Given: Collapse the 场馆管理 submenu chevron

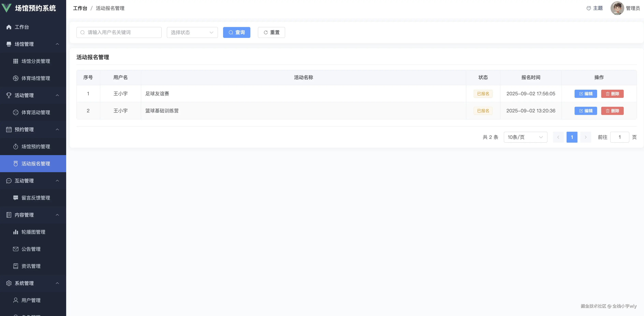Looking at the screenshot, I should (57, 44).
